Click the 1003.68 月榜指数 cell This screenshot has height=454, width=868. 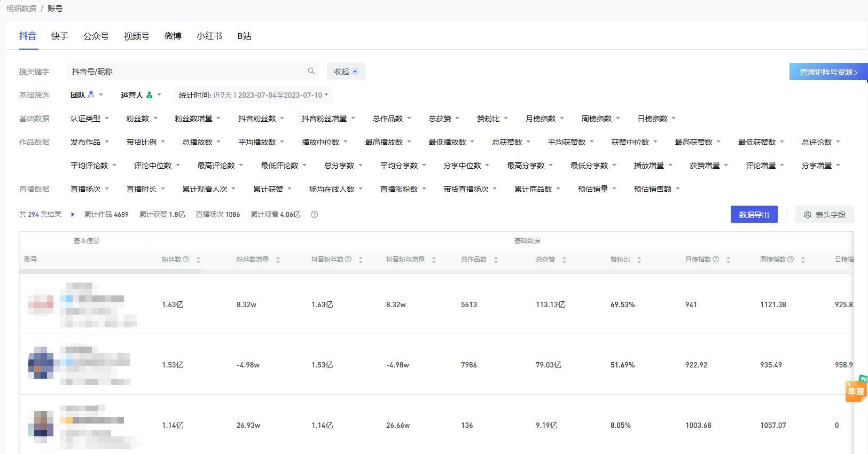pos(698,425)
